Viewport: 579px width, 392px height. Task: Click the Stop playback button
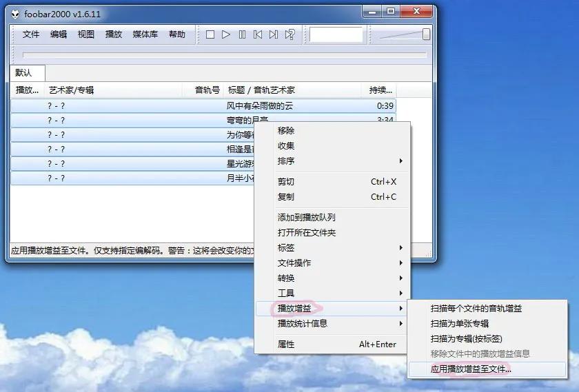[x=210, y=34]
